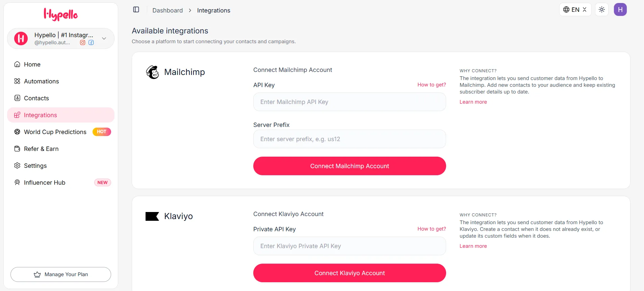
Task: Click the Mailchimp title text
Action: click(184, 72)
